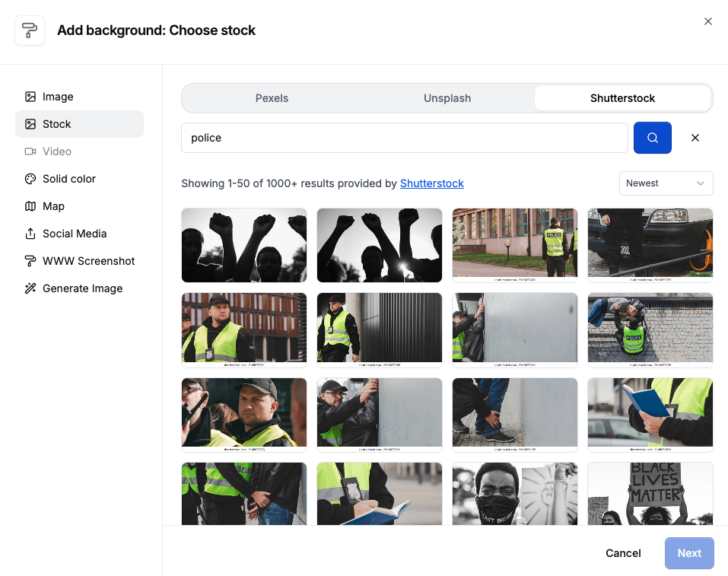This screenshot has width=728, height=576.
Task: Select the Shutterstock tab
Action: 622,98
